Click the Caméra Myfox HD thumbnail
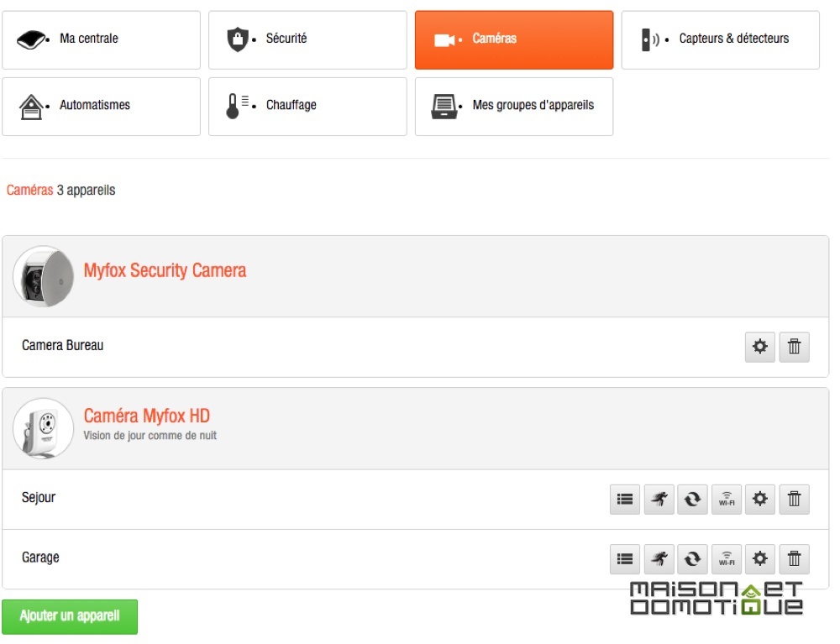 coord(44,428)
